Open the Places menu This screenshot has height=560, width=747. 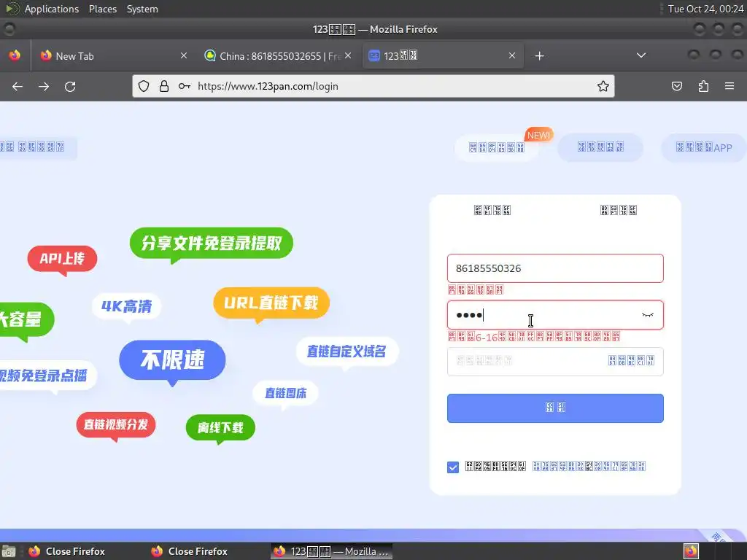tap(103, 9)
